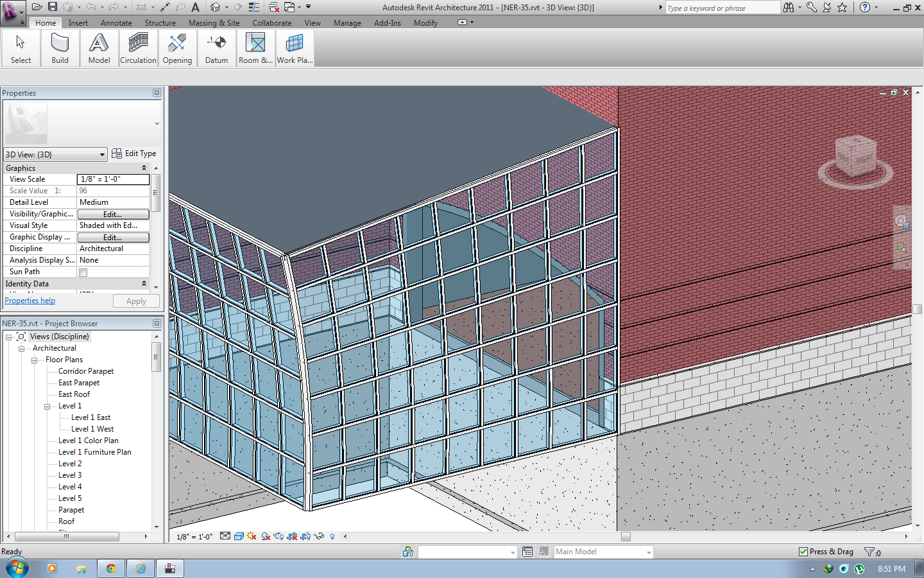Collapse the Level 1 tree node
924x578 pixels.
pos(47,407)
